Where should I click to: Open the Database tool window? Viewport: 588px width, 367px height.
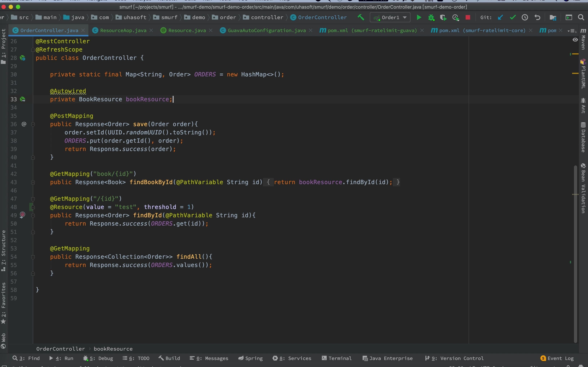(x=583, y=137)
